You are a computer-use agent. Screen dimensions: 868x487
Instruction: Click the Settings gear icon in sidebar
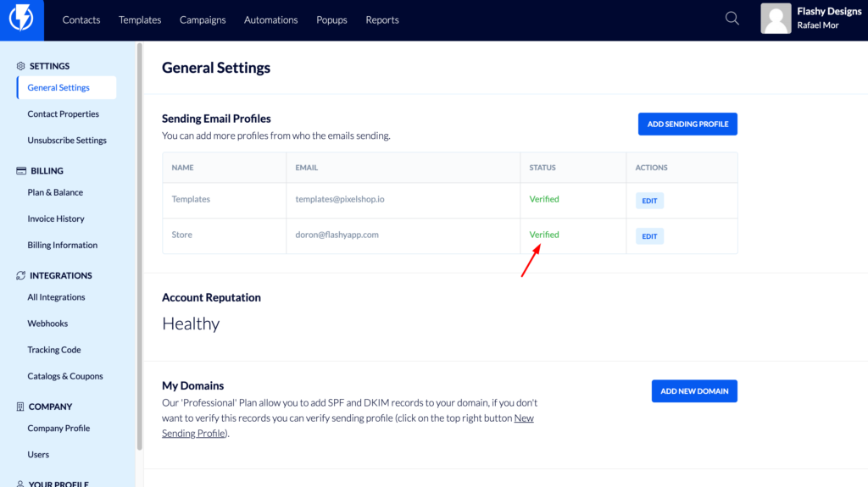(20, 66)
